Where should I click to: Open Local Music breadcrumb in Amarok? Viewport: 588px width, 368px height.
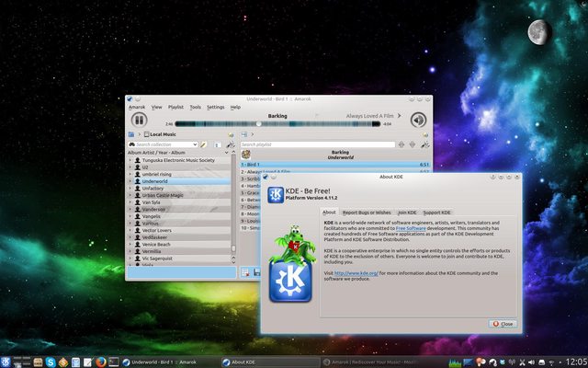[x=160, y=134]
